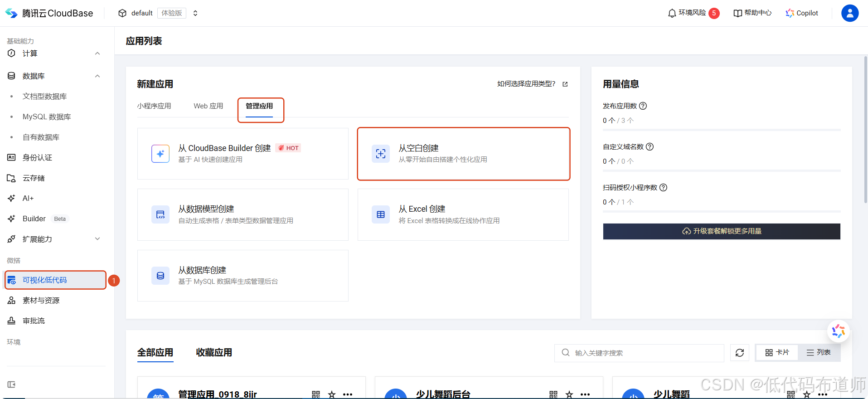
Task: Switch to the 全部应用 tab
Action: coord(155,353)
